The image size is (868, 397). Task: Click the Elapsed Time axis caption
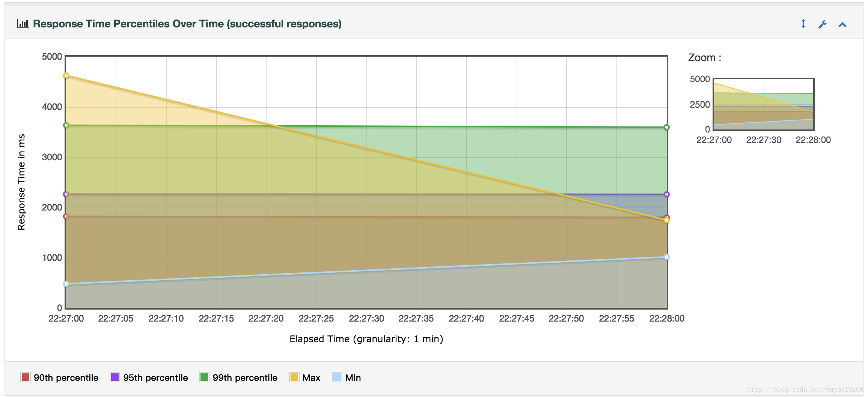[x=366, y=339]
